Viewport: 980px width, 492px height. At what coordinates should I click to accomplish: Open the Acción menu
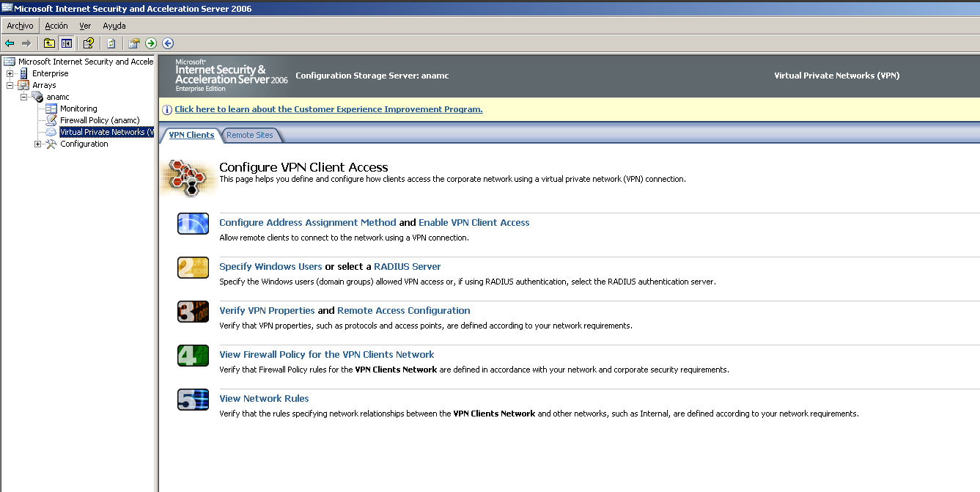point(56,26)
